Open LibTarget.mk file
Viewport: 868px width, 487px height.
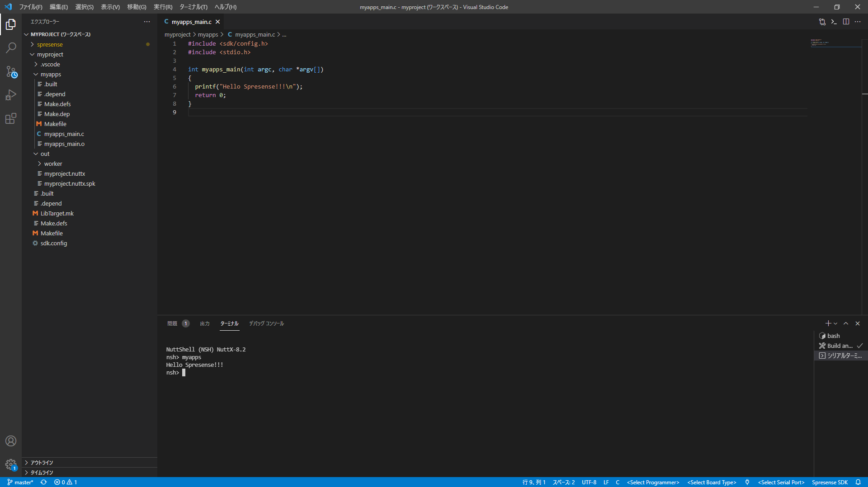90,213
